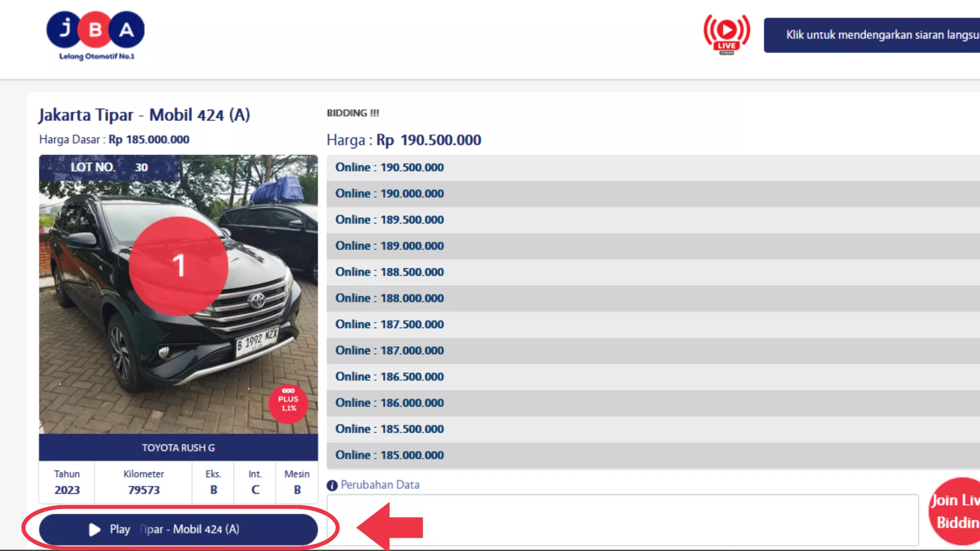Screen dimensions: 980x551
Task: Select the Online : 186.000.000 bid row
Action: [653, 403]
